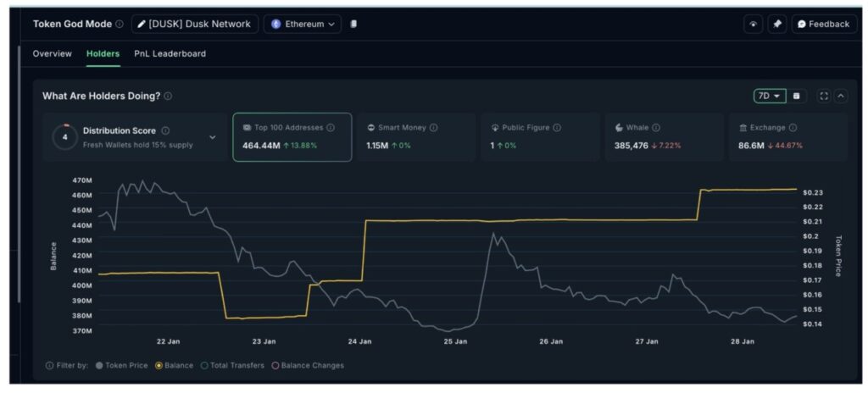The height and width of the screenshot is (393, 868).
Task: Open the PnL Leaderboard tab
Action: click(x=170, y=53)
